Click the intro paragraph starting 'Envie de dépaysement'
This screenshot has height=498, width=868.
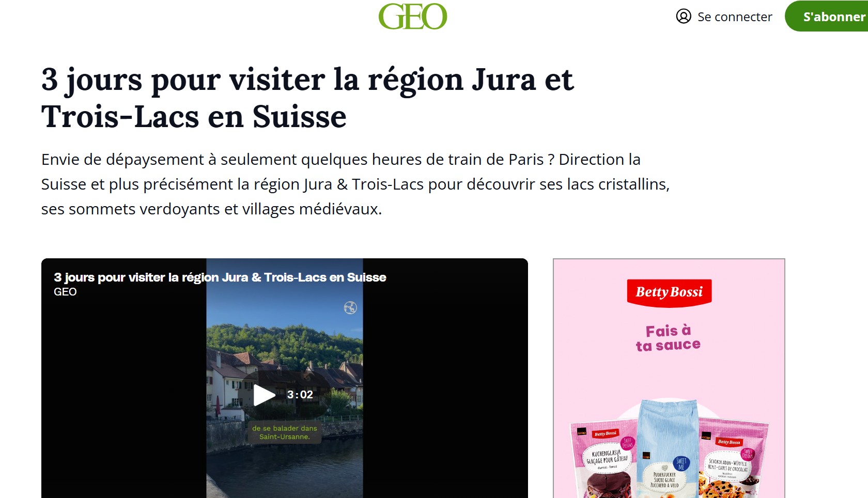pyautogui.click(x=355, y=184)
